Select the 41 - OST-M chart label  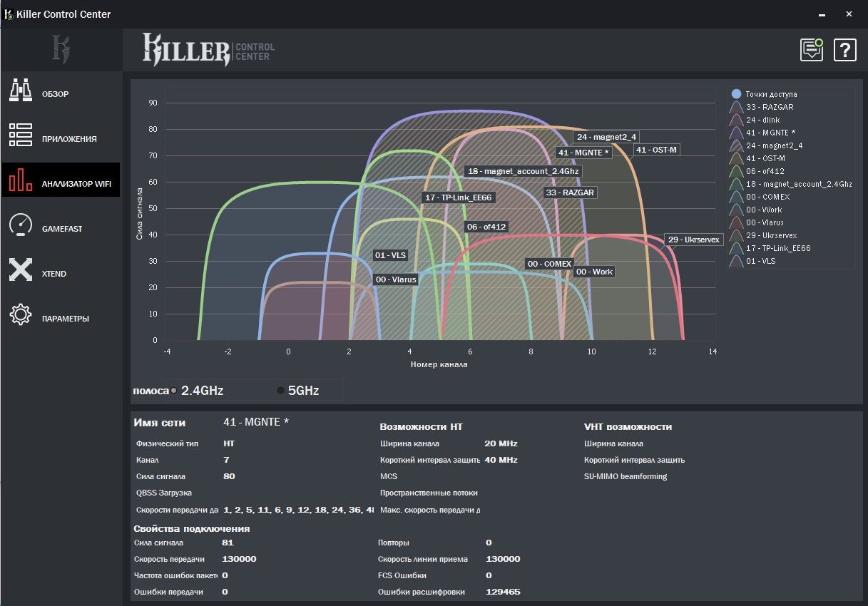pos(656,150)
